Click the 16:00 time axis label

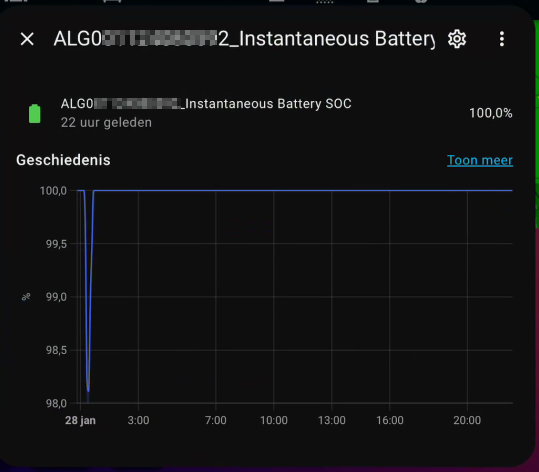tap(390, 420)
